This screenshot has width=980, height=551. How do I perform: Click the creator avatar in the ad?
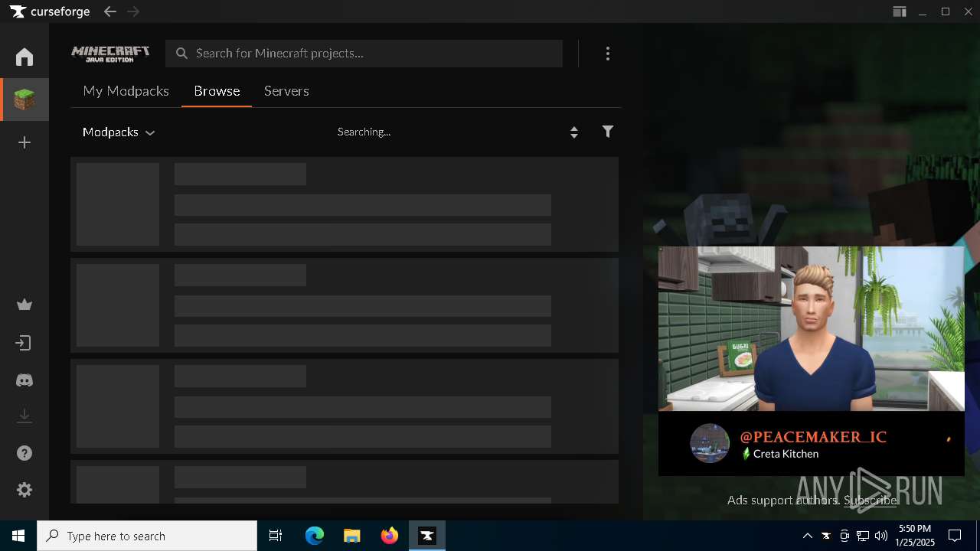pos(710,443)
